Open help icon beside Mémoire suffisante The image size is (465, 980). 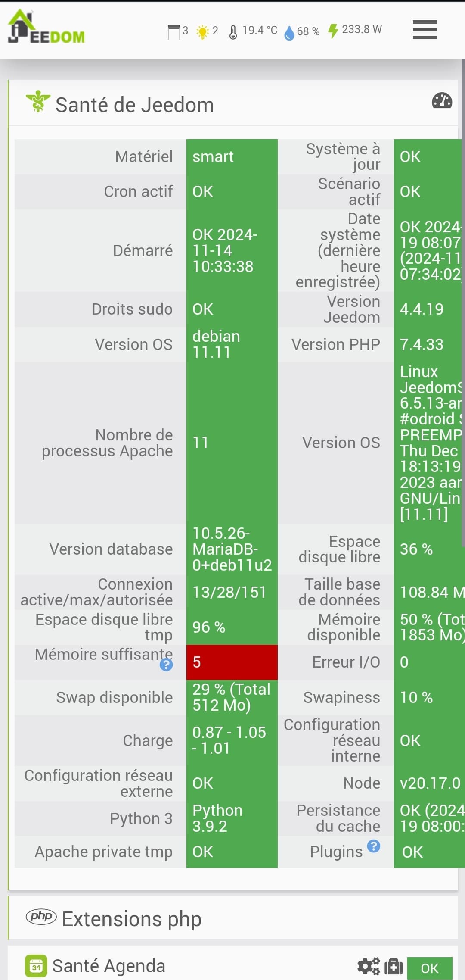[166, 665]
